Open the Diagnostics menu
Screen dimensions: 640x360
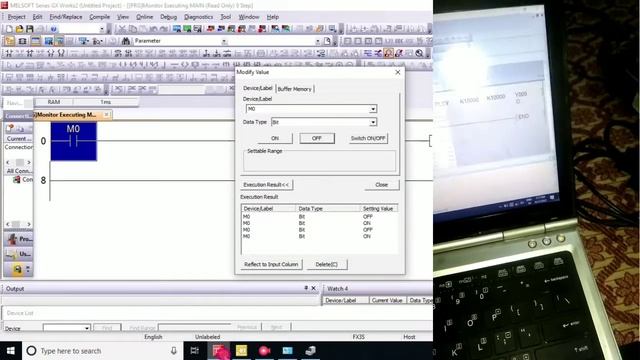coord(198,17)
